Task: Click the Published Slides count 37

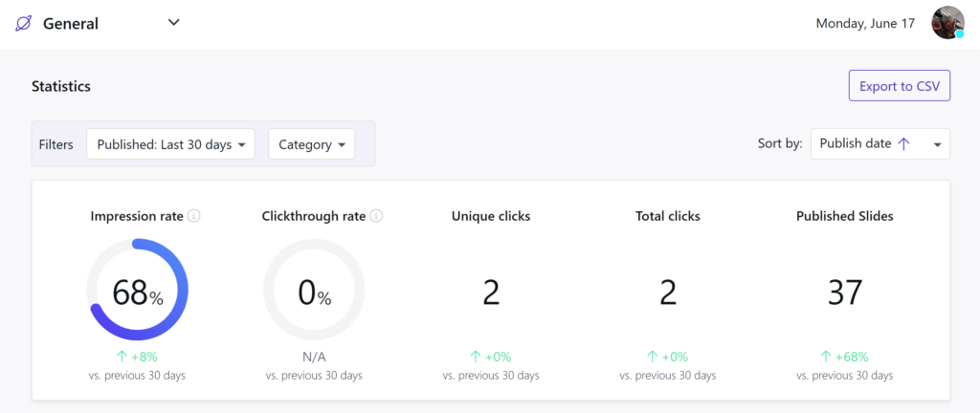Action: 845,292
